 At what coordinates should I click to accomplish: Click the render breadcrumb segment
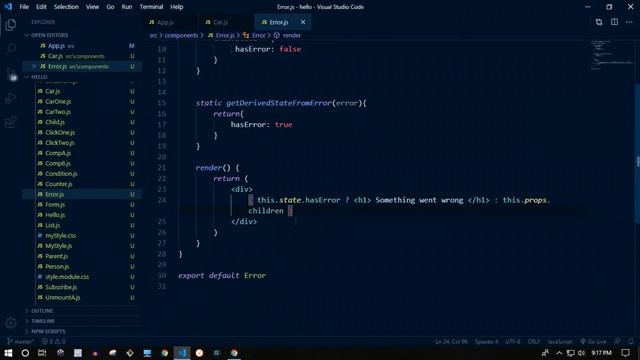click(x=288, y=36)
